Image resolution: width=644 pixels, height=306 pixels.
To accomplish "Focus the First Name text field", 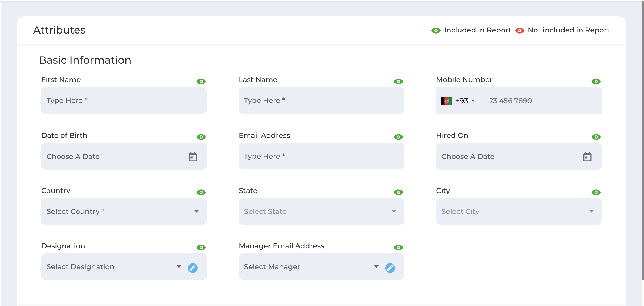I will click(124, 100).
